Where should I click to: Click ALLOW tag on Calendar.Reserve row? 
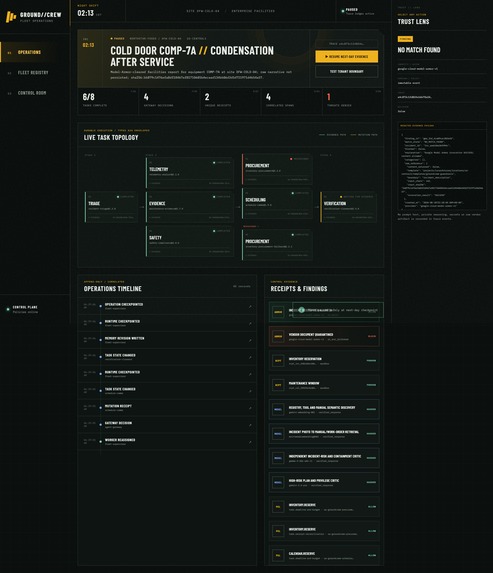point(372,555)
